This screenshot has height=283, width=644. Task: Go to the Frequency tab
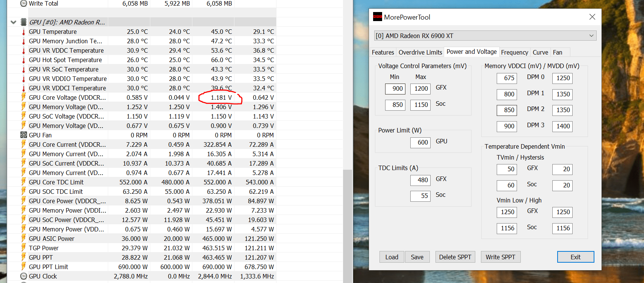[x=515, y=52]
